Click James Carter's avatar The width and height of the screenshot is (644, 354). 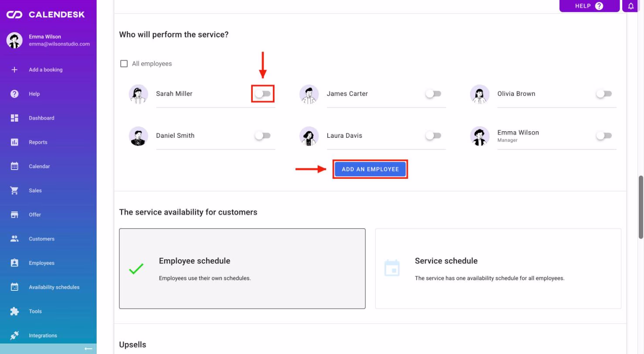pos(309,94)
